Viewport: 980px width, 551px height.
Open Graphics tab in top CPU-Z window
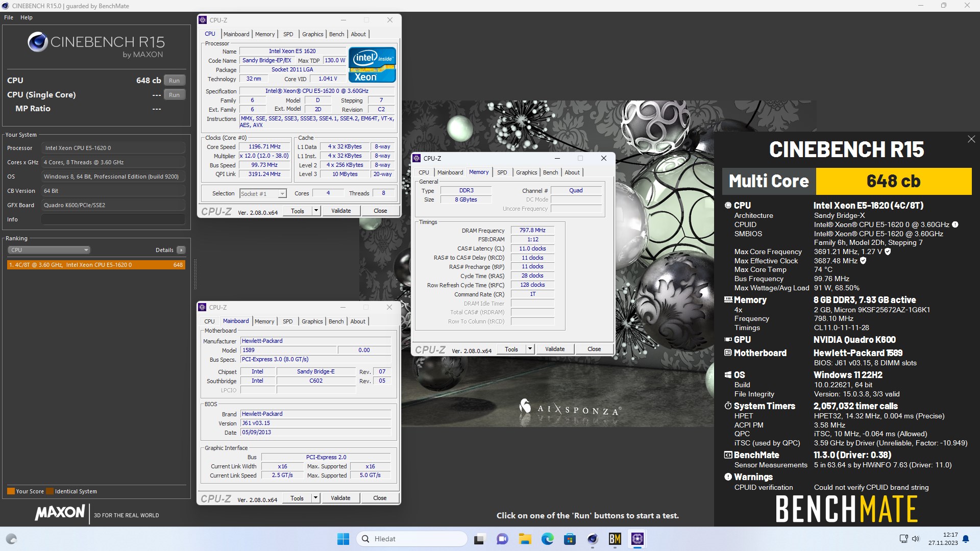pos(313,34)
